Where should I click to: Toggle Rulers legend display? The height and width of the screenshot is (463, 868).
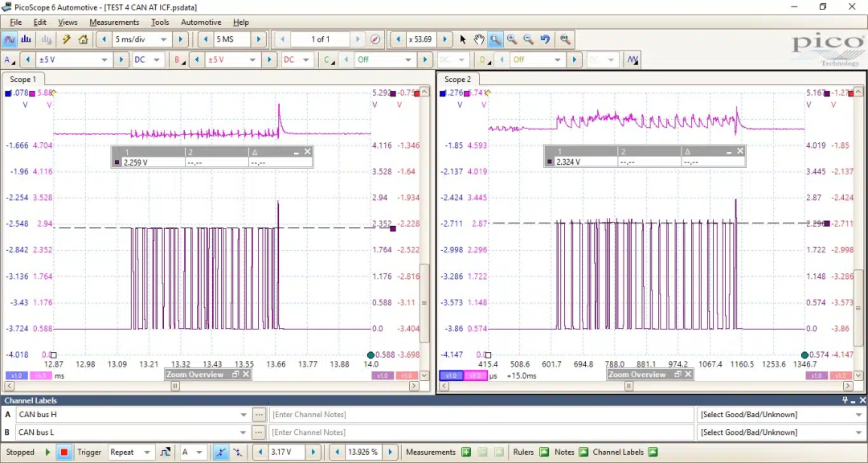[544, 452]
